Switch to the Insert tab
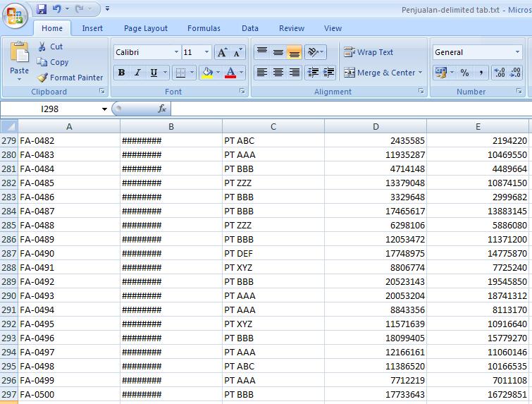532x404 pixels. pos(92,28)
